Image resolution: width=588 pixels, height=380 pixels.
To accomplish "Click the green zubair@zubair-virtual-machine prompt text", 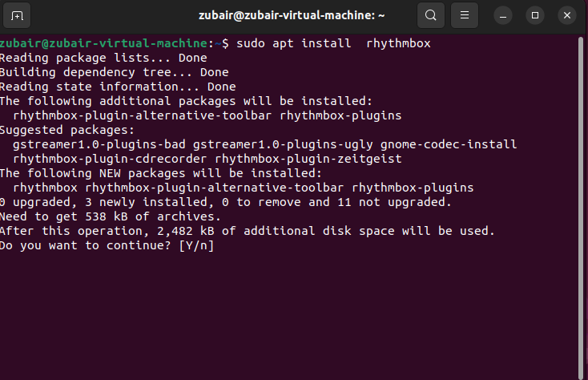I will pos(103,43).
